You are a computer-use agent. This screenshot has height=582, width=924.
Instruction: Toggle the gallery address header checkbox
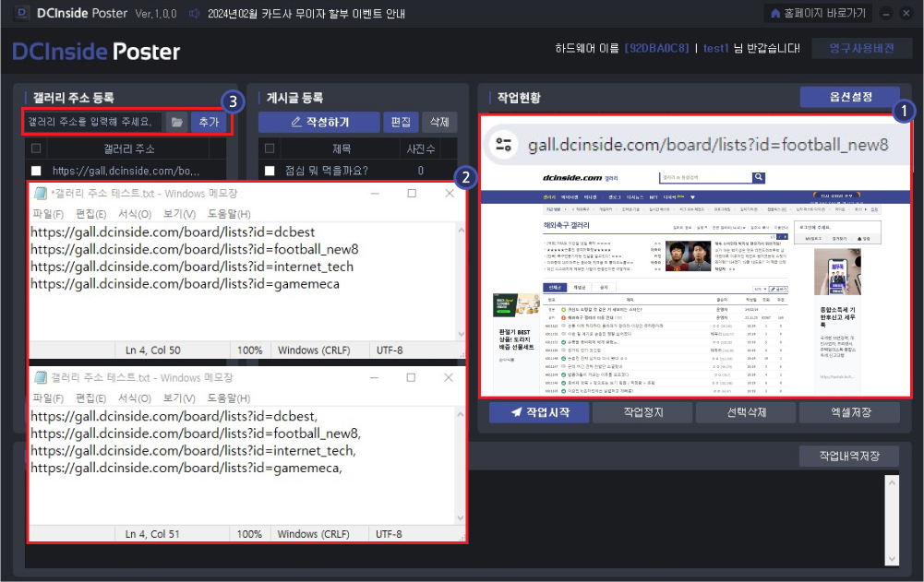click(x=36, y=148)
